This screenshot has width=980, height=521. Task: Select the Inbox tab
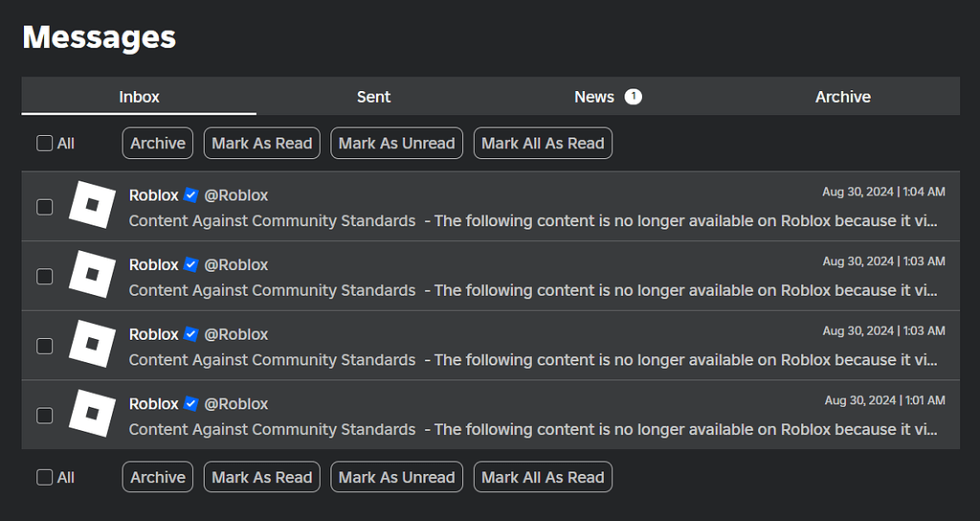(x=139, y=97)
